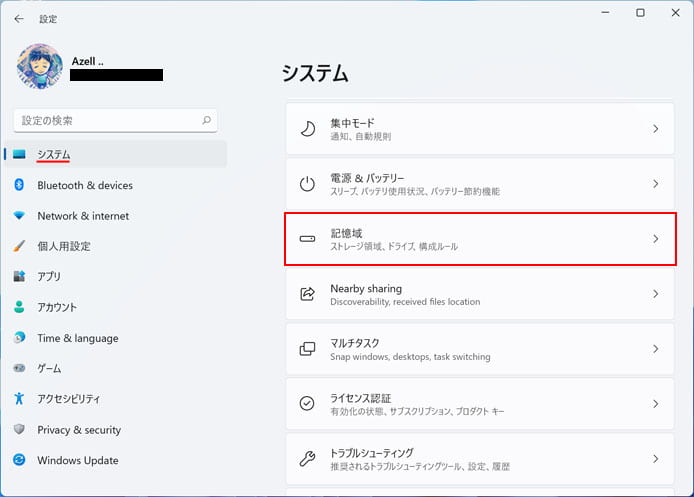Expand Nearby sharing via its chevron
The image size is (694, 497).
(655, 294)
